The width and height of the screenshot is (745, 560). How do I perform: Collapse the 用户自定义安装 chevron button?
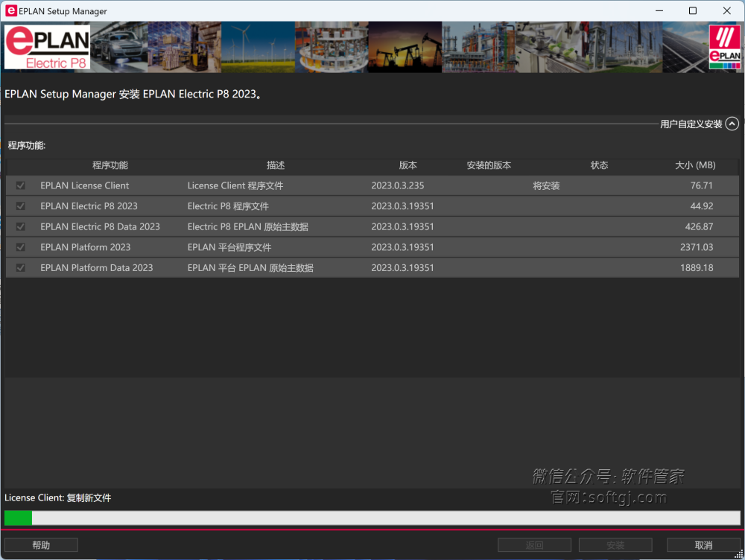(x=732, y=124)
